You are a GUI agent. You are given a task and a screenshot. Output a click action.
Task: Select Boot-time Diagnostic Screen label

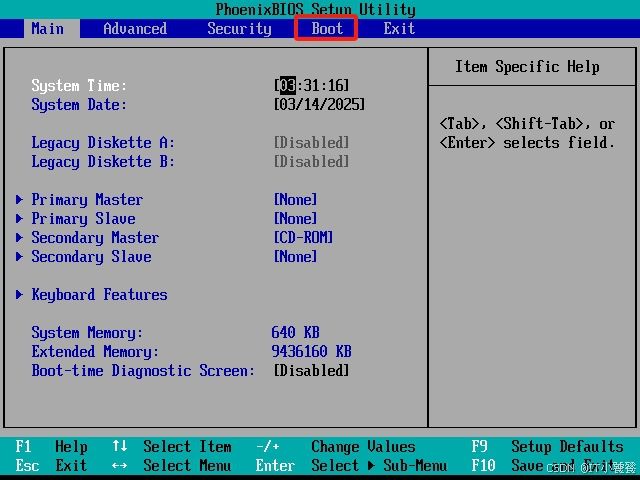(x=143, y=371)
